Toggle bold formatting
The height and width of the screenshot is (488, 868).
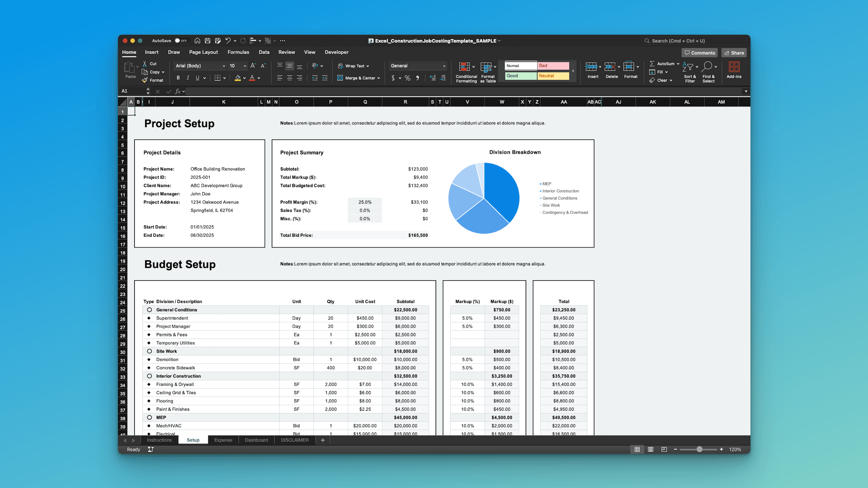click(x=178, y=78)
